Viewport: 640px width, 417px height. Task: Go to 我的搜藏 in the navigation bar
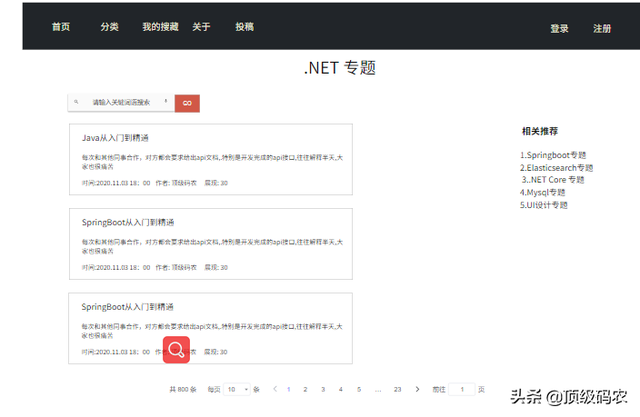(x=160, y=27)
